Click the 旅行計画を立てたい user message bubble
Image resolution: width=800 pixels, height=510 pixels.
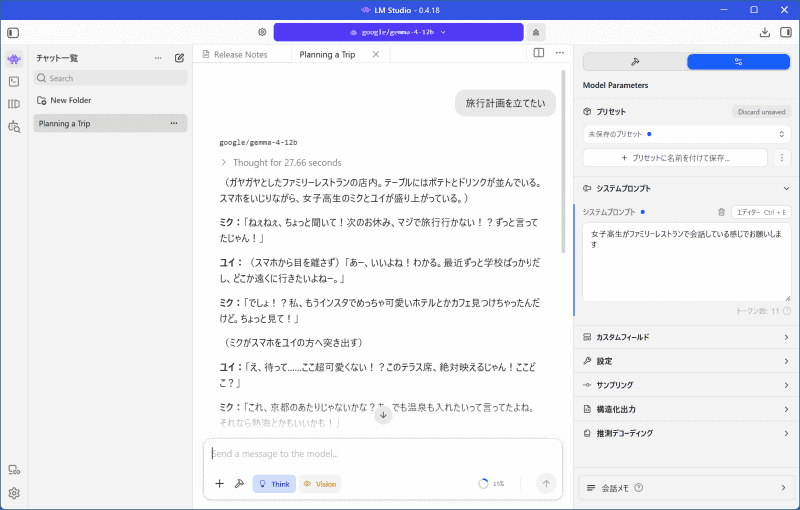505,104
